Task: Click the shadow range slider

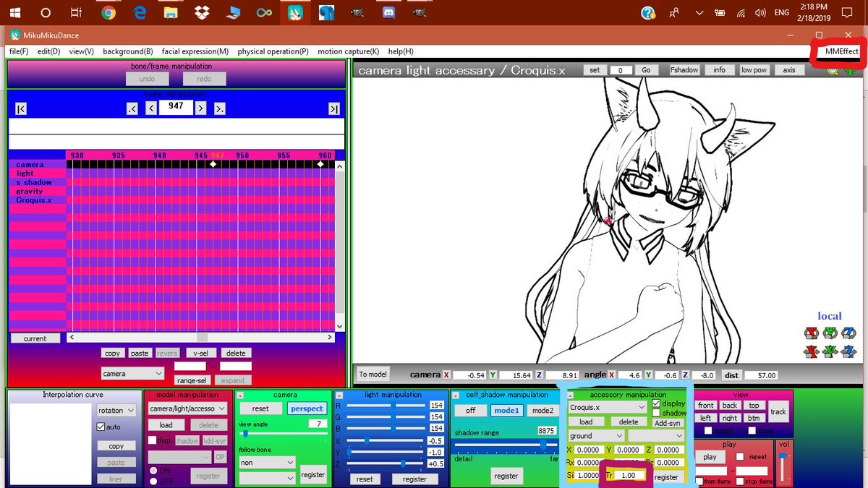Action: click(x=506, y=445)
